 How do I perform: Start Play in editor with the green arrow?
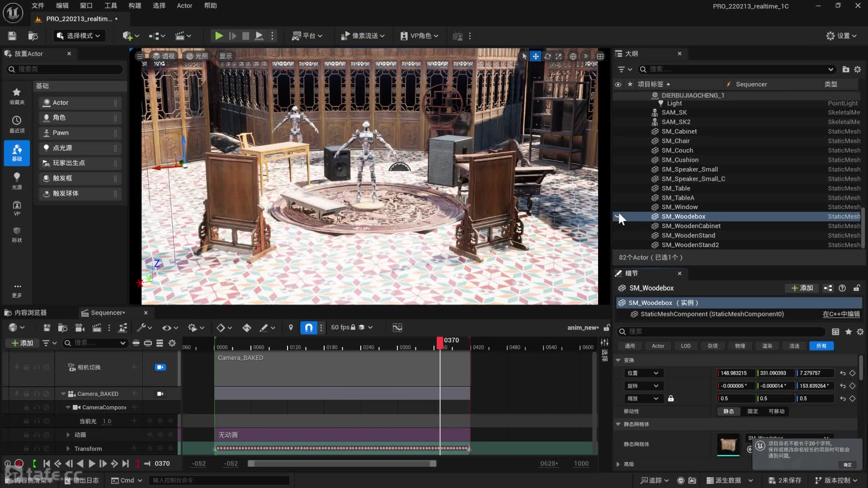(219, 36)
